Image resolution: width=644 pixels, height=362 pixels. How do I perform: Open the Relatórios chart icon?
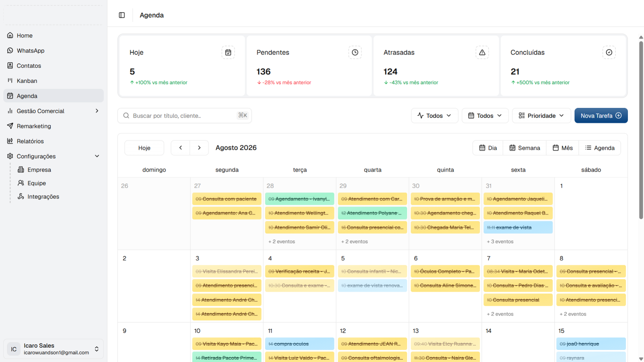pos(10,141)
